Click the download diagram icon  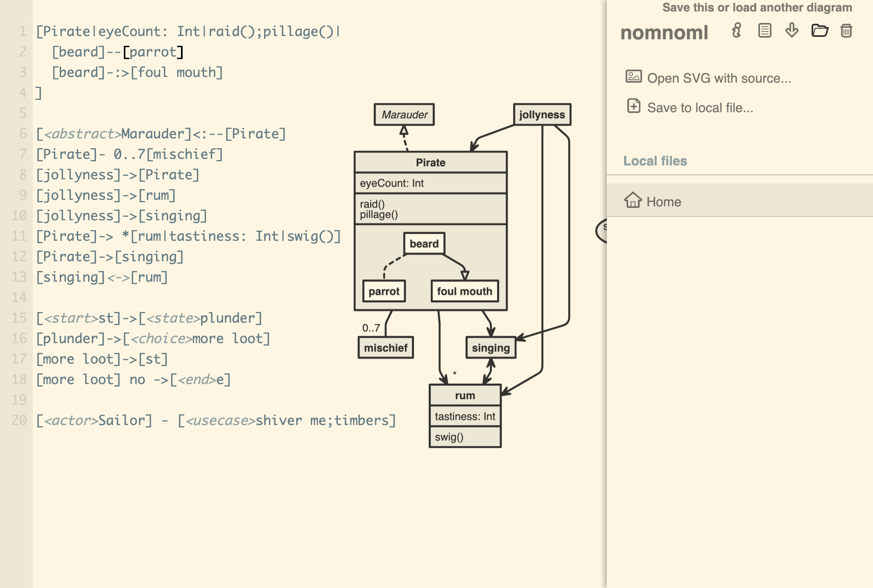point(791,31)
